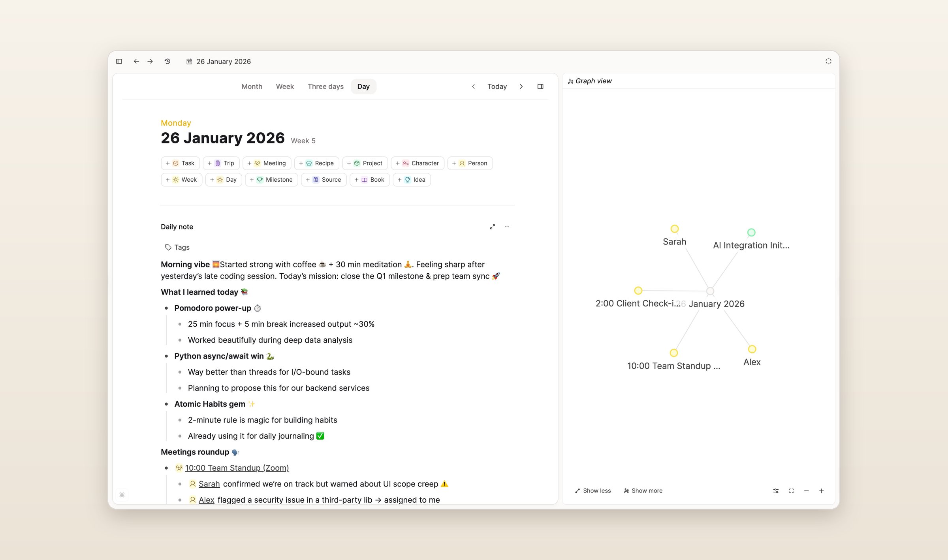
Task: Toggle the right side panel icon
Action: pyautogui.click(x=540, y=86)
